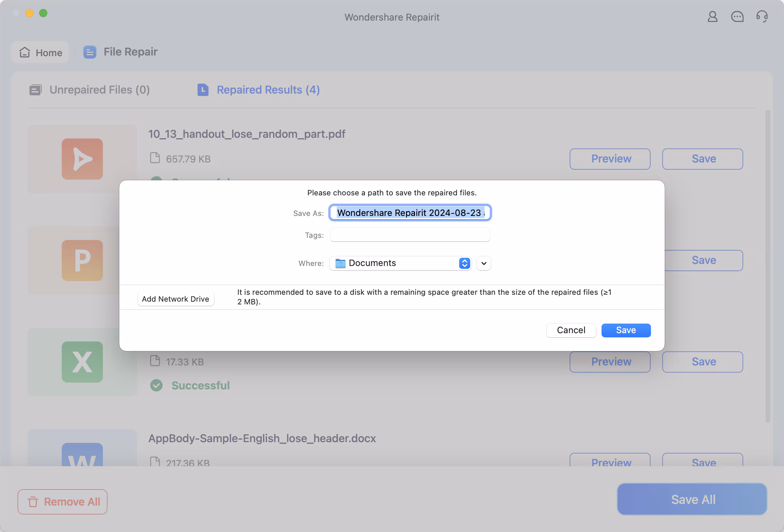
Task: Open the Where Documents location dropdown
Action: pos(400,263)
